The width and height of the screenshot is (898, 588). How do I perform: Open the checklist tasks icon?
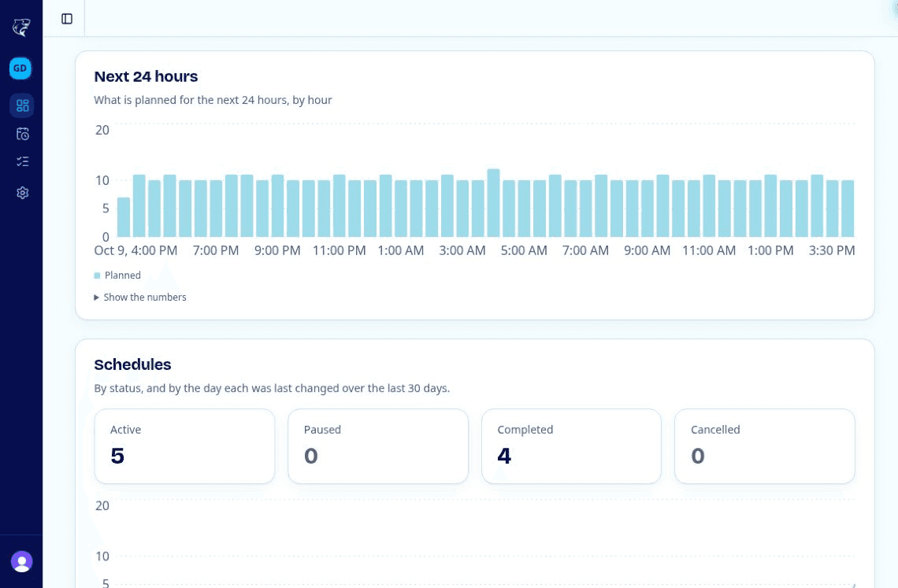22,162
